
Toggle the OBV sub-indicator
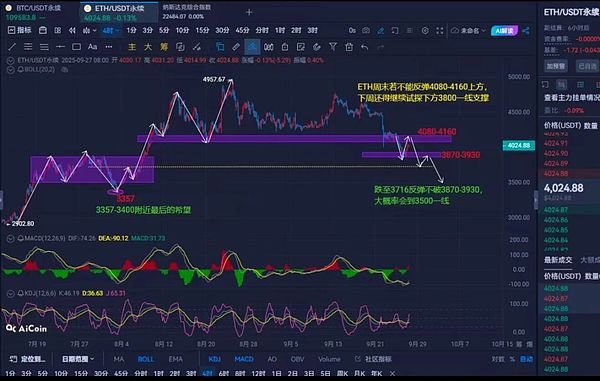297,359
